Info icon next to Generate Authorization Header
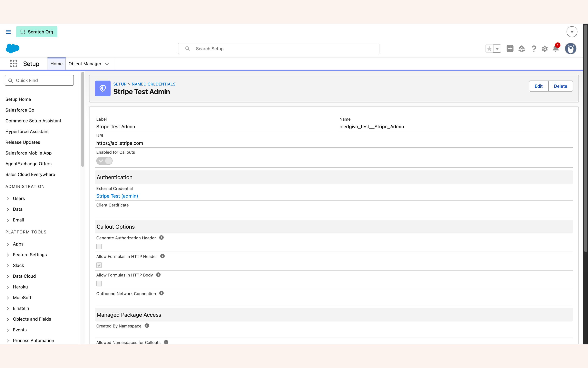This screenshot has width=588, height=368. (161, 238)
